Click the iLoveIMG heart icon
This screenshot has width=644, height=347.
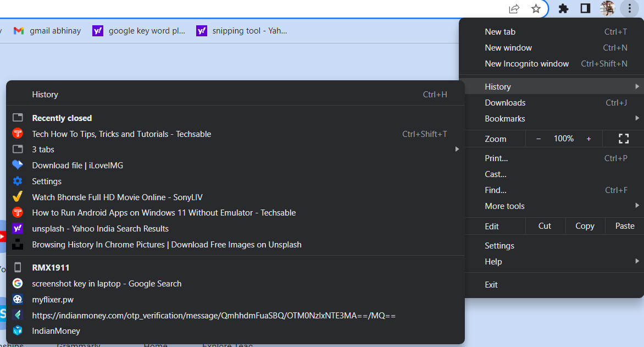(18, 165)
